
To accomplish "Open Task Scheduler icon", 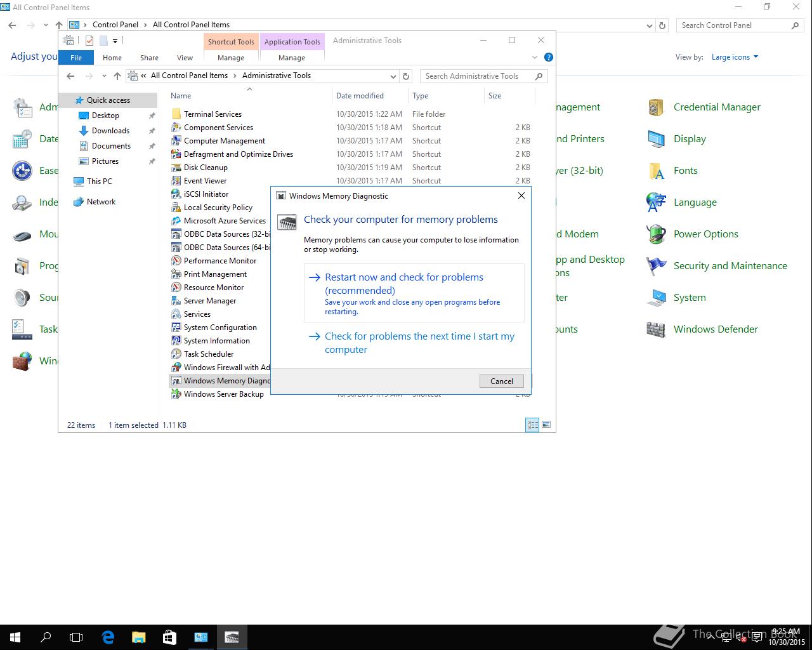I will tap(176, 354).
